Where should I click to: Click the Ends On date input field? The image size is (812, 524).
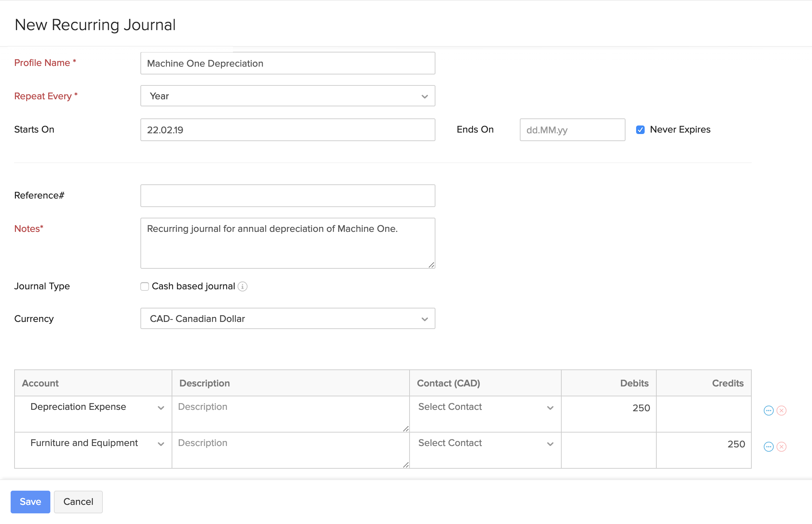[x=572, y=129]
